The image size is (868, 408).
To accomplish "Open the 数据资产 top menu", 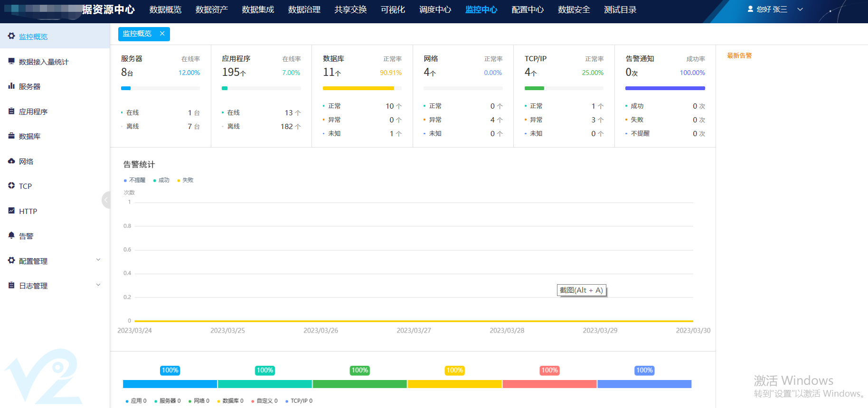I will pyautogui.click(x=212, y=9).
